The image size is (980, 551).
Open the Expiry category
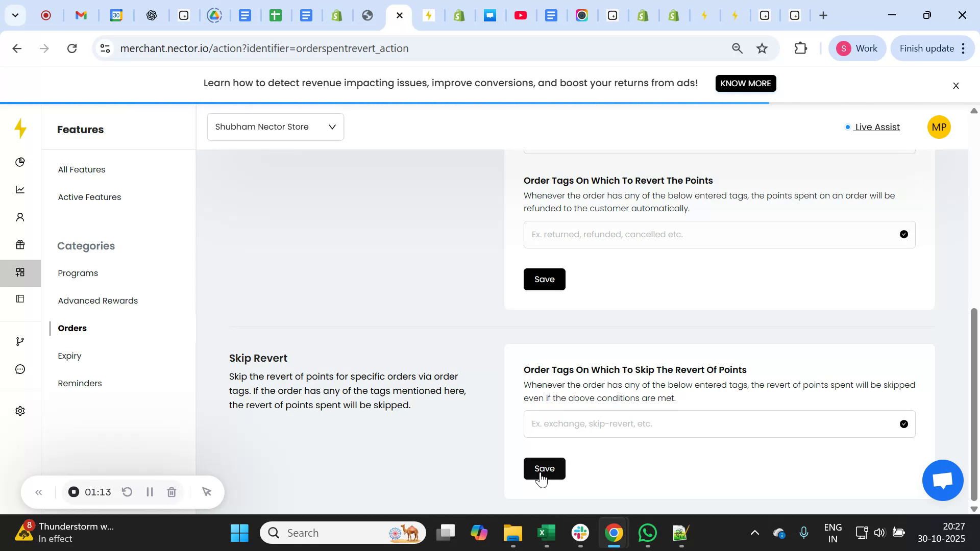(x=69, y=356)
